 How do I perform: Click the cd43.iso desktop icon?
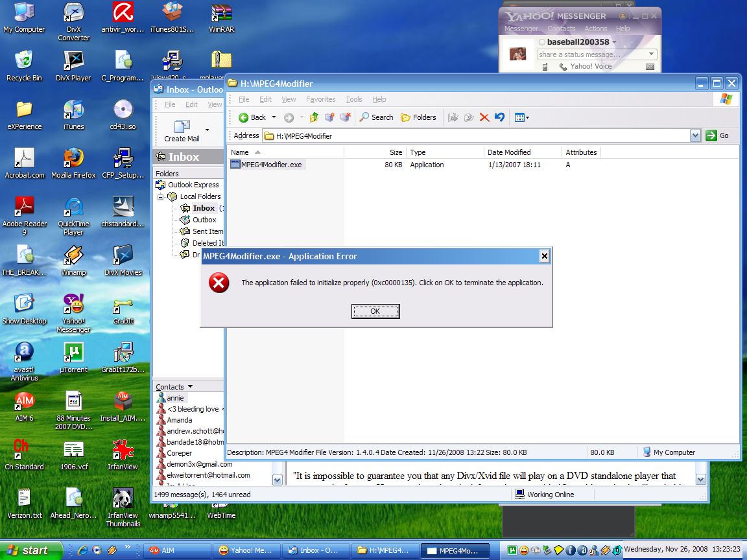coord(123,115)
